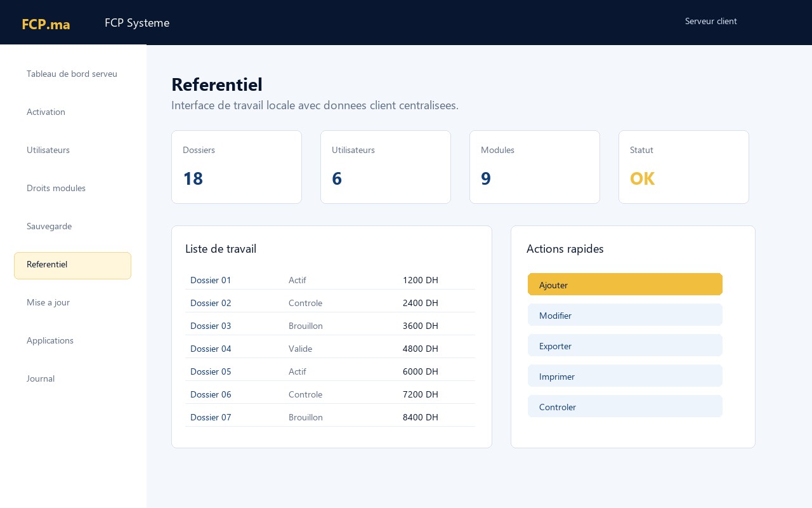Click the Controler button
This screenshot has height=508, width=812.
(x=625, y=406)
